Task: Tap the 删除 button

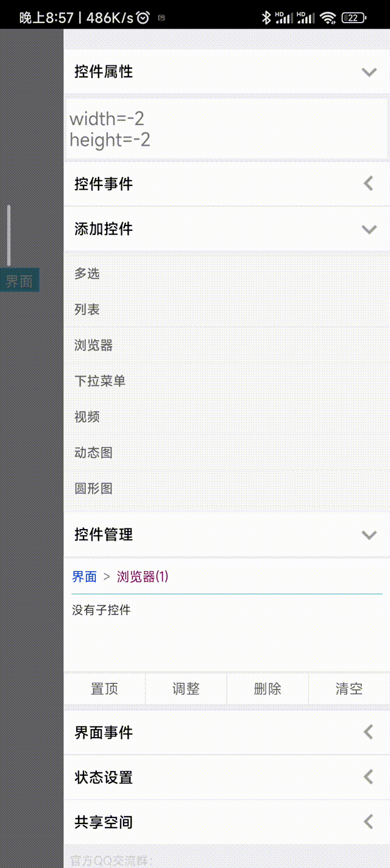Action: coord(268,689)
